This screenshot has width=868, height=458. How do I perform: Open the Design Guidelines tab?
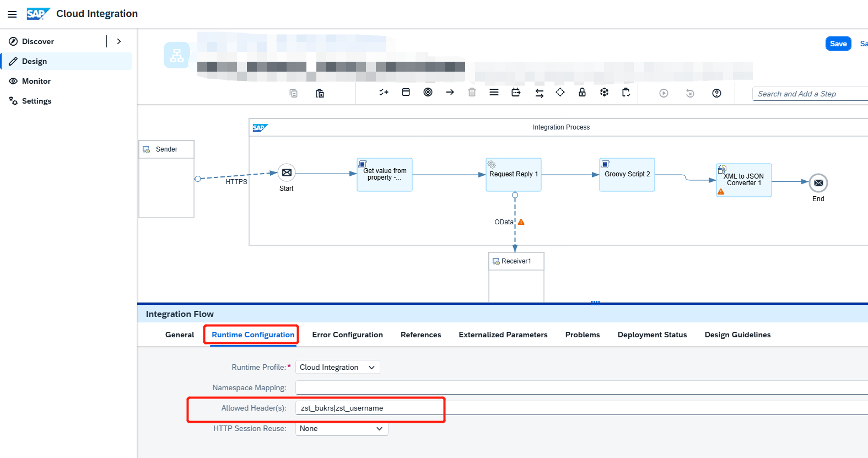pos(737,335)
